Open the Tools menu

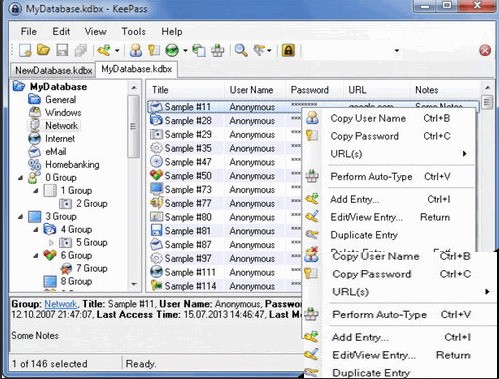point(133,31)
